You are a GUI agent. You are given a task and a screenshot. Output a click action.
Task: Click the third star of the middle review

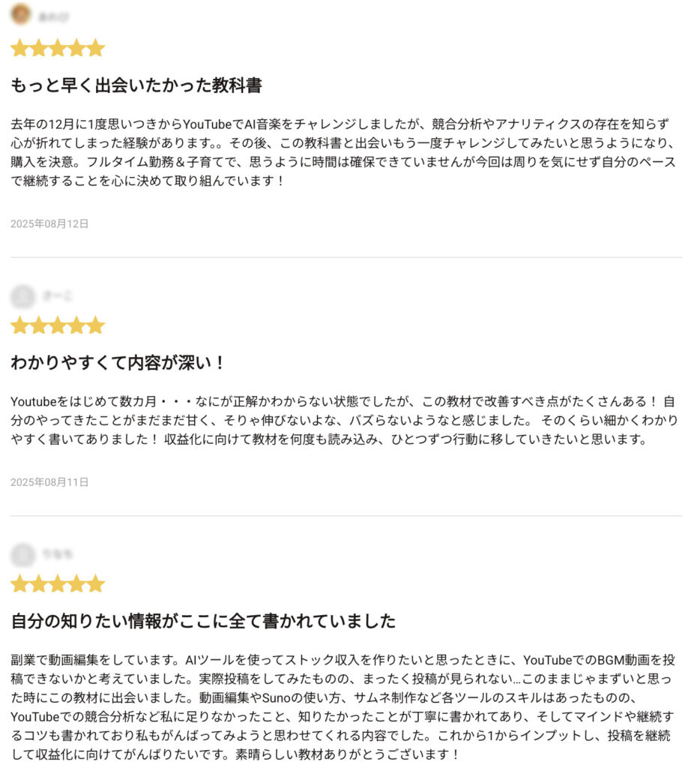click(x=58, y=325)
